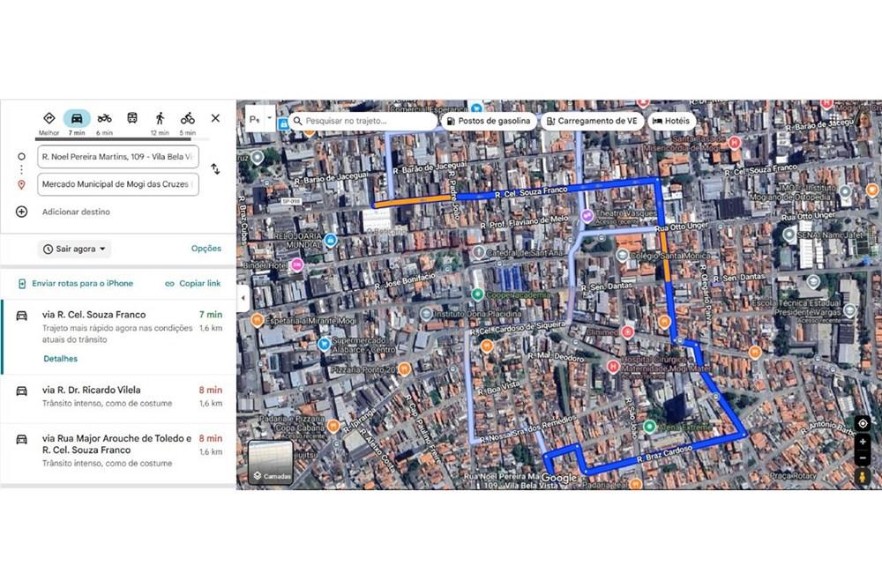Screen dimensions: 882x588
Task: Click the Adicionar destino plus icon
Action: (x=22, y=212)
